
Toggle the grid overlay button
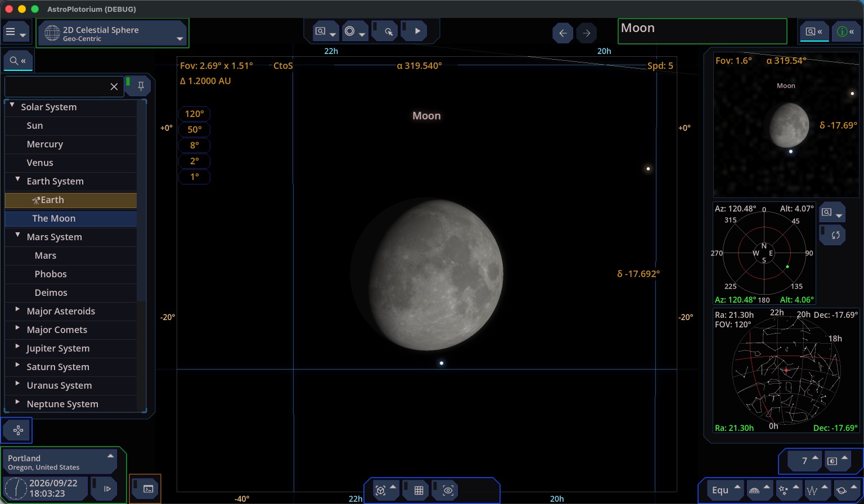pyautogui.click(x=418, y=490)
